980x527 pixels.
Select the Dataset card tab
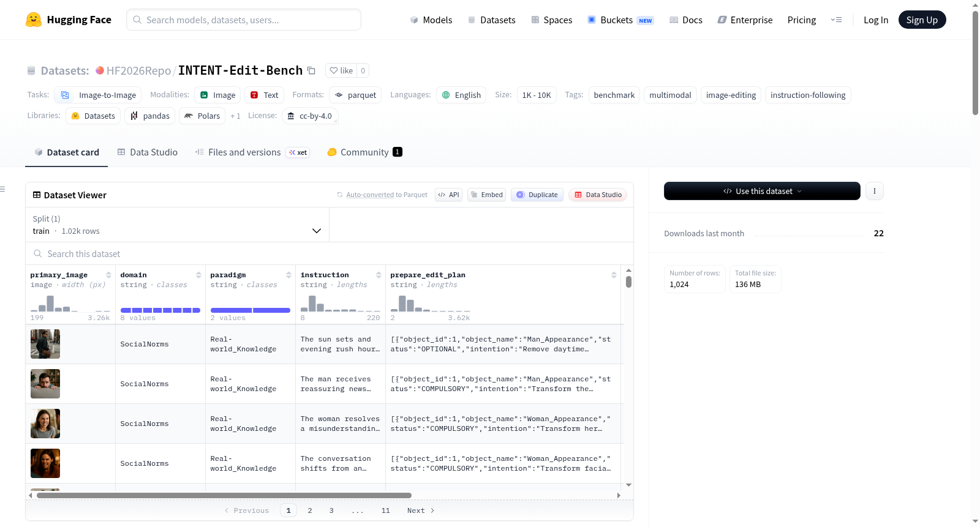pyautogui.click(x=67, y=152)
